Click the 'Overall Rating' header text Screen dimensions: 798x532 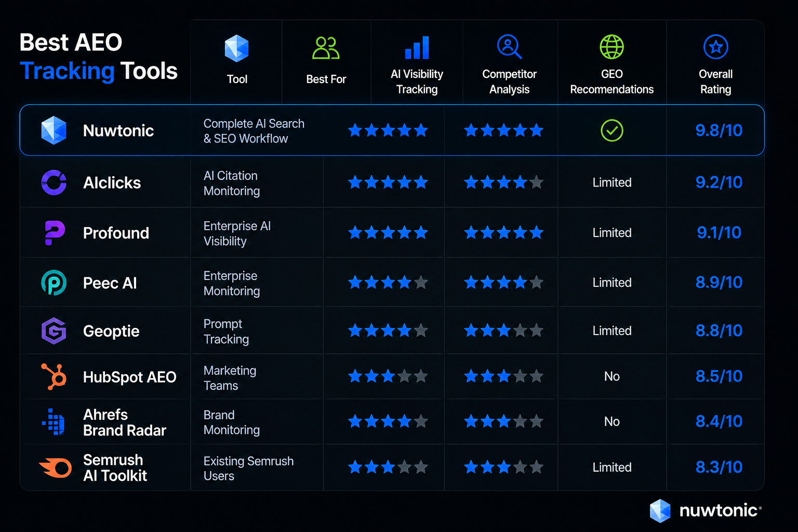(x=716, y=82)
